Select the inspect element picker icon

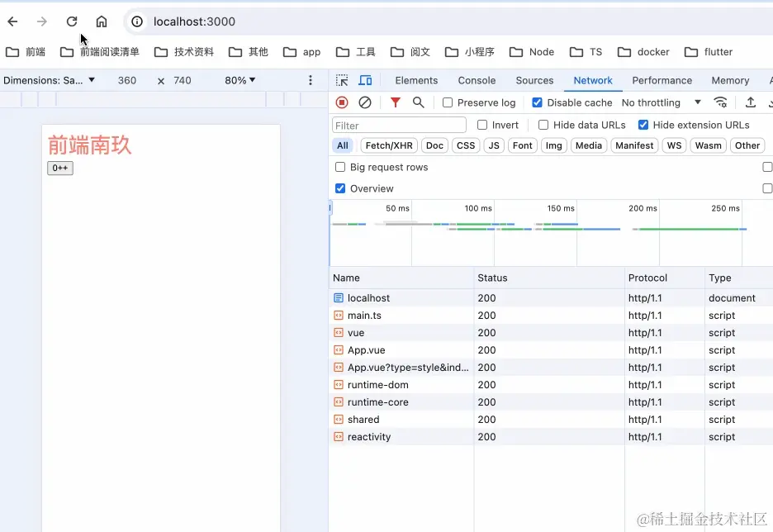pyautogui.click(x=342, y=80)
